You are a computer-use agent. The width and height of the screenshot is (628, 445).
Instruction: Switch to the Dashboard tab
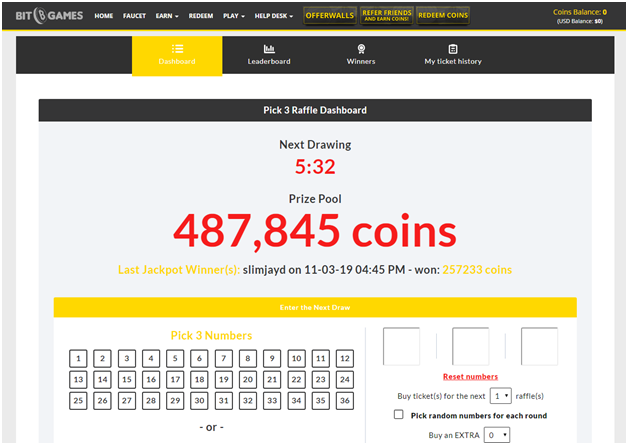pos(177,56)
